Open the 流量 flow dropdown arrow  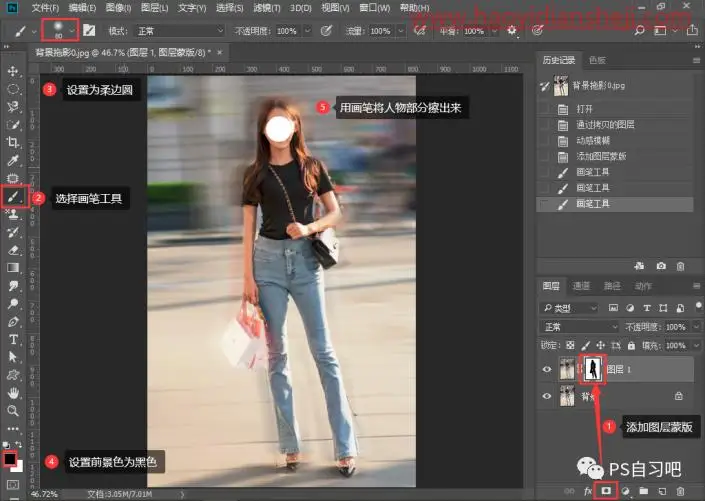400,31
